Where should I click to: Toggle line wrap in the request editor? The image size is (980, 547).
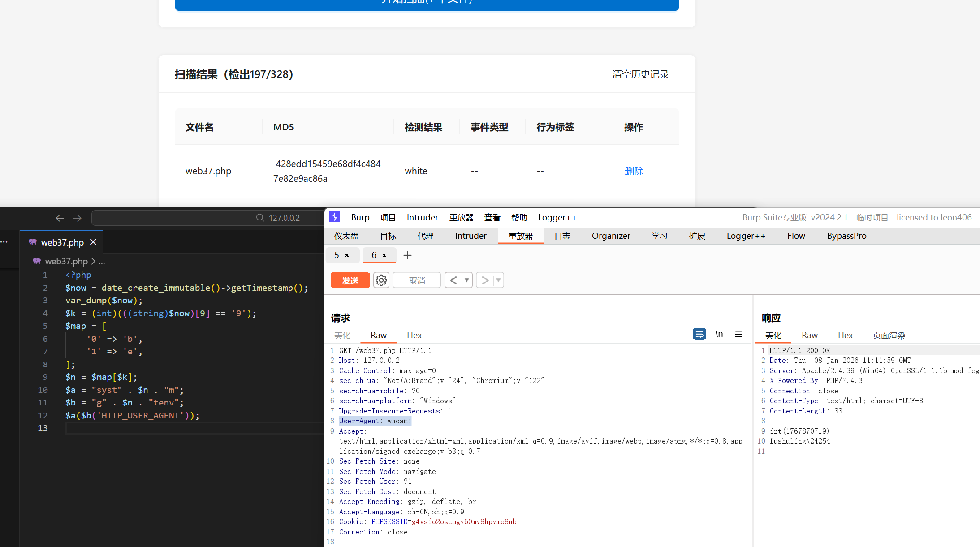tap(699, 334)
